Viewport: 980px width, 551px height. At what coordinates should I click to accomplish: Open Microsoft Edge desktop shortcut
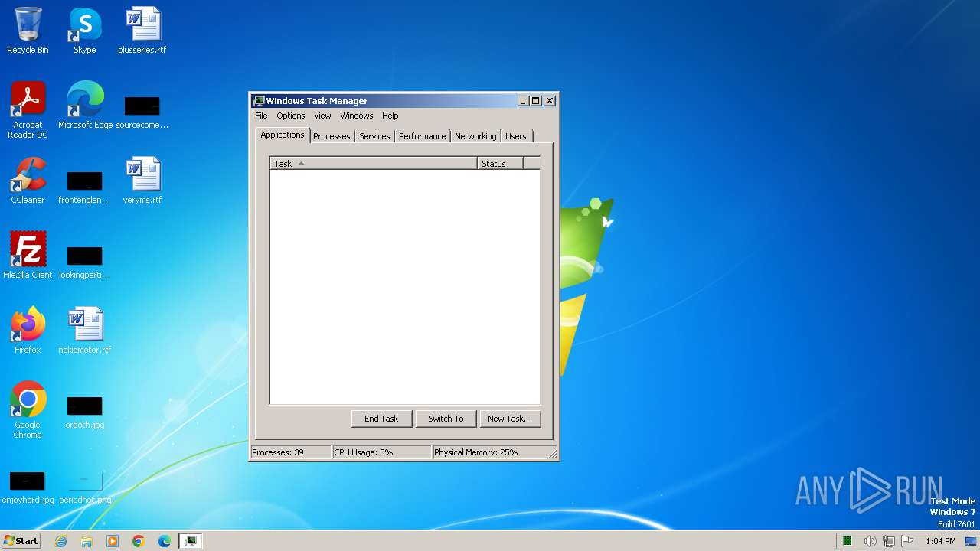(85, 106)
